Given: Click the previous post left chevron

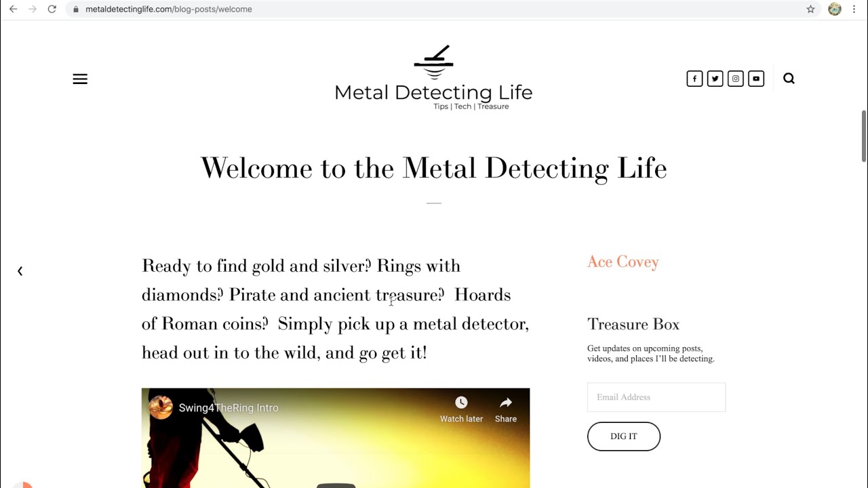Looking at the screenshot, I should click(20, 271).
